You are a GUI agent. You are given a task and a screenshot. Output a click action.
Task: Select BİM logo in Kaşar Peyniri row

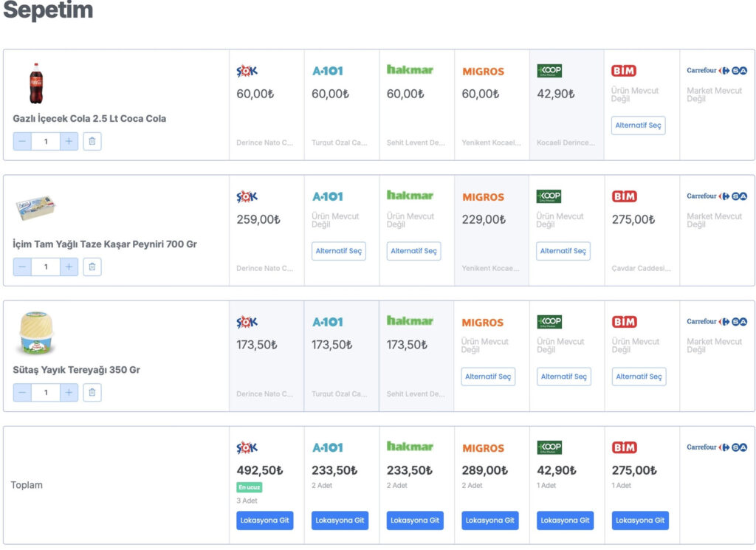(x=624, y=196)
